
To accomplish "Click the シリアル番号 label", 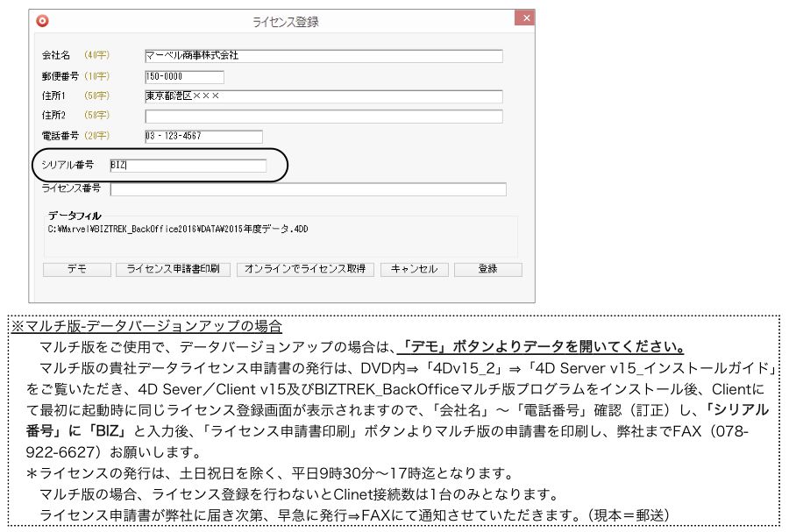I will (68, 165).
